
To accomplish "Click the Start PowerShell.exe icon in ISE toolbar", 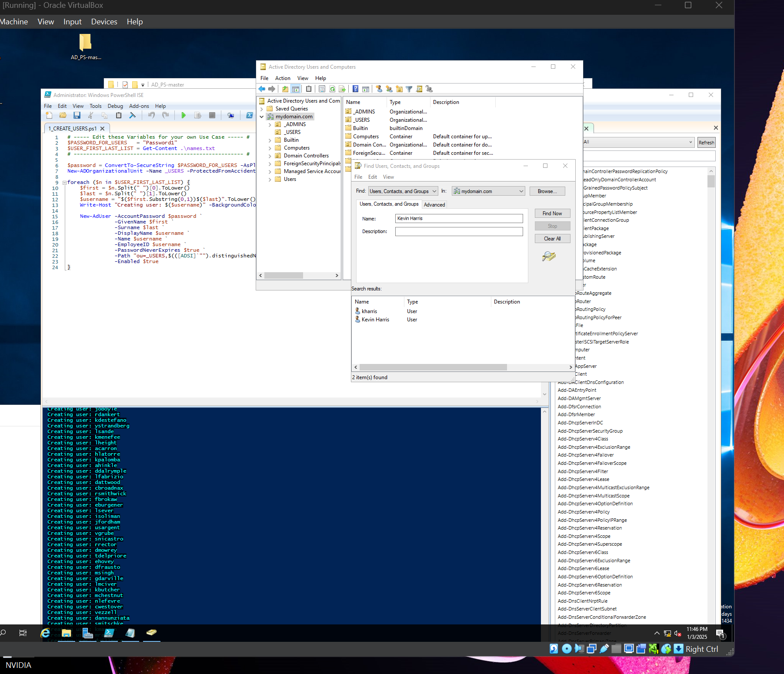I will pyautogui.click(x=249, y=115).
